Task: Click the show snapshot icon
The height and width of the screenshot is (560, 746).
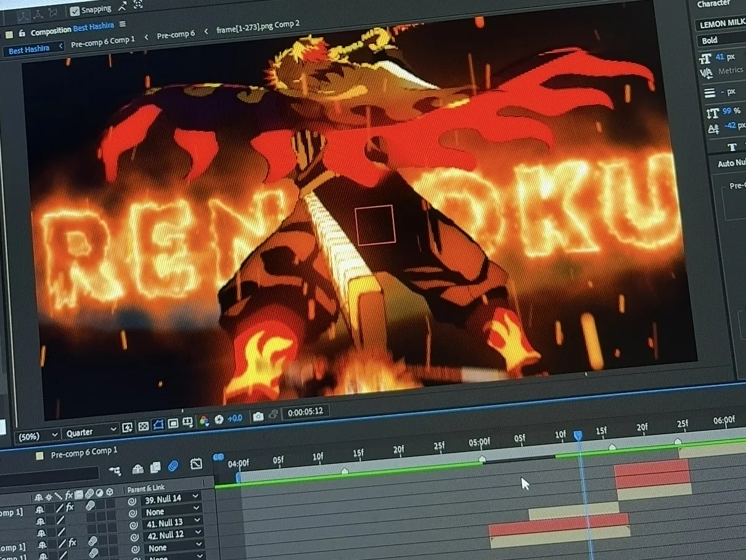Action: 273,414
